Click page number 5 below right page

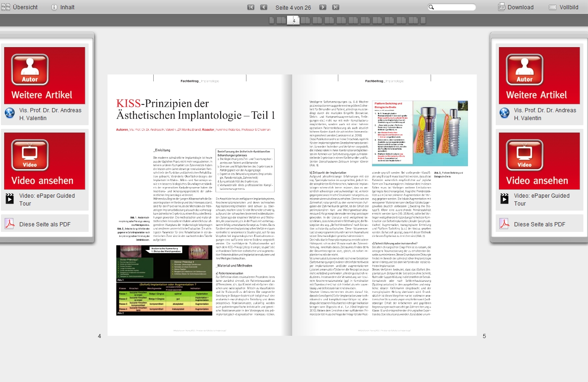(x=484, y=336)
